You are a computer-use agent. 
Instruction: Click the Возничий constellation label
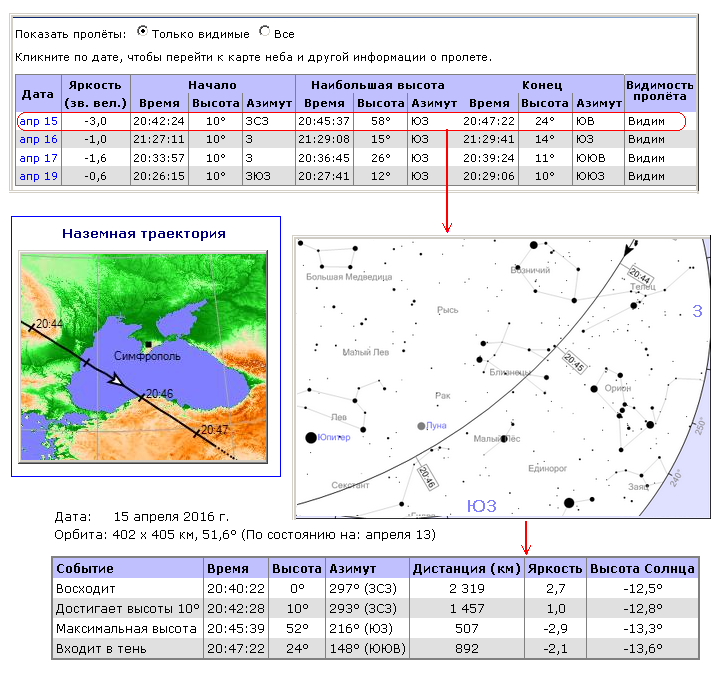click(530, 270)
